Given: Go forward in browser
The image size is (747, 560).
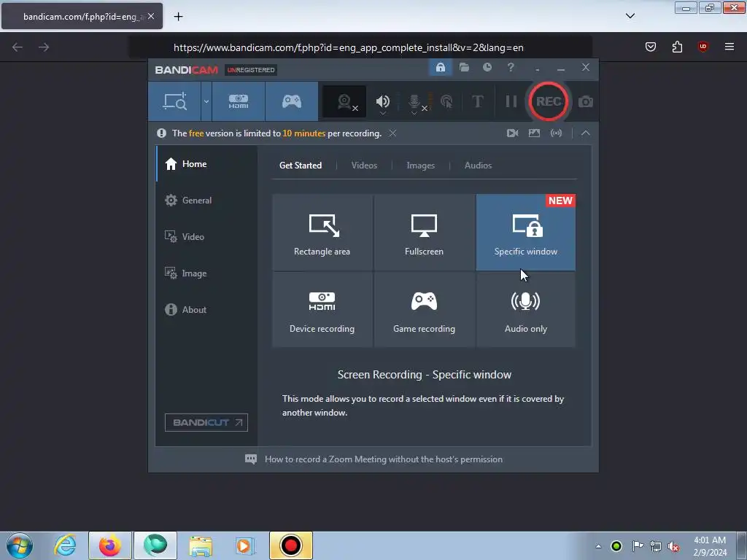Looking at the screenshot, I should pos(44,47).
